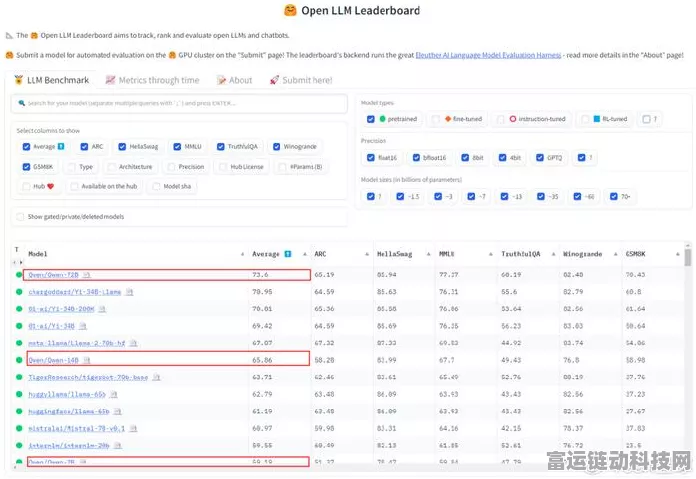The width and height of the screenshot is (696, 479).
Task: Open the About tab
Action: [x=234, y=80]
